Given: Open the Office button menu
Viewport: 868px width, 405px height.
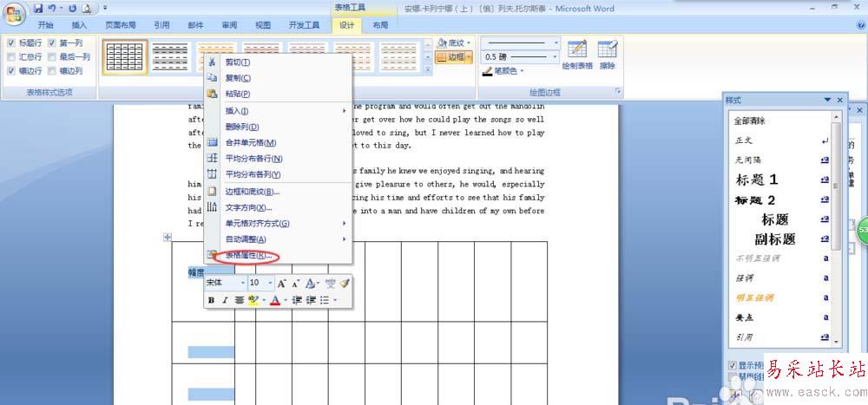Looking at the screenshot, I should pos(14,12).
